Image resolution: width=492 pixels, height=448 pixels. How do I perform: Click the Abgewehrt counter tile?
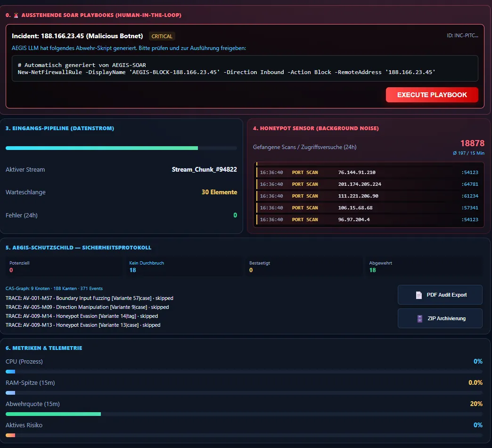point(424,266)
